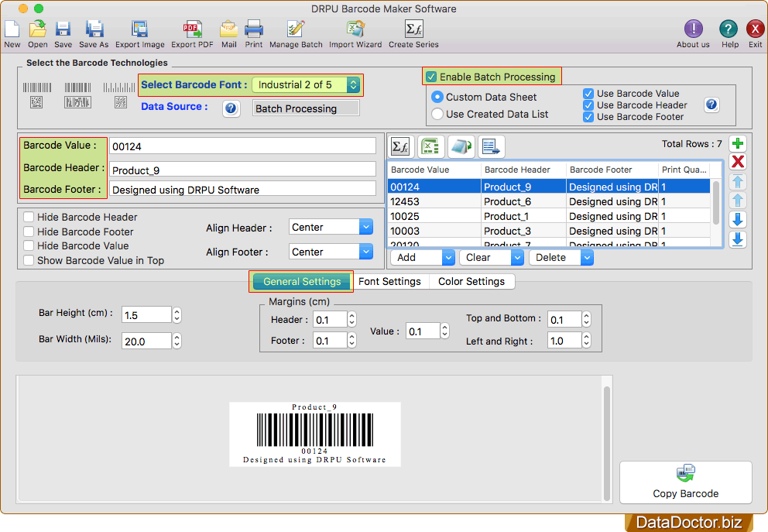Click Create Series in toolbar
The height and width of the screenshot is (532, 768).
414,29
